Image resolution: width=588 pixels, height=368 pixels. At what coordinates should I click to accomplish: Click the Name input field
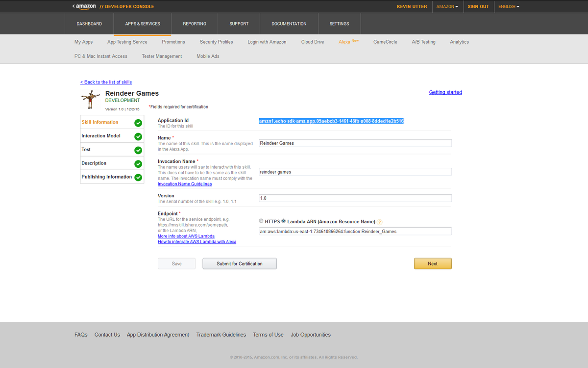355,143
